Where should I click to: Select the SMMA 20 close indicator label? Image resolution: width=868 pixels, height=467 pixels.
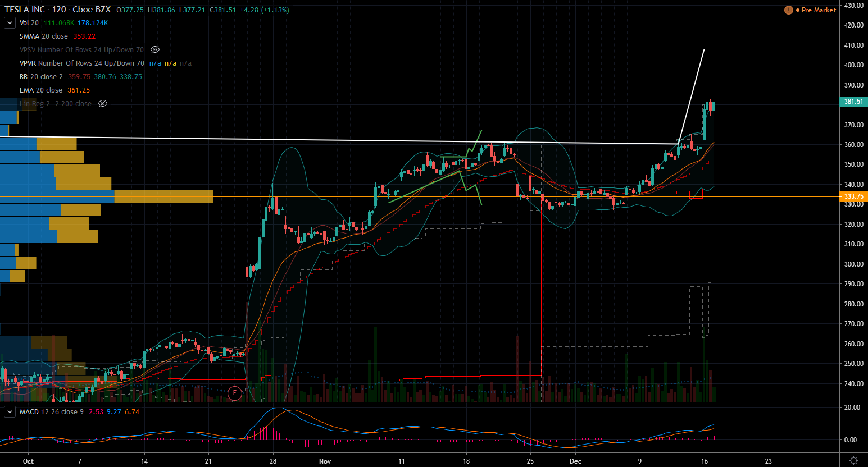pyautogui.click(x=43, y=36)
